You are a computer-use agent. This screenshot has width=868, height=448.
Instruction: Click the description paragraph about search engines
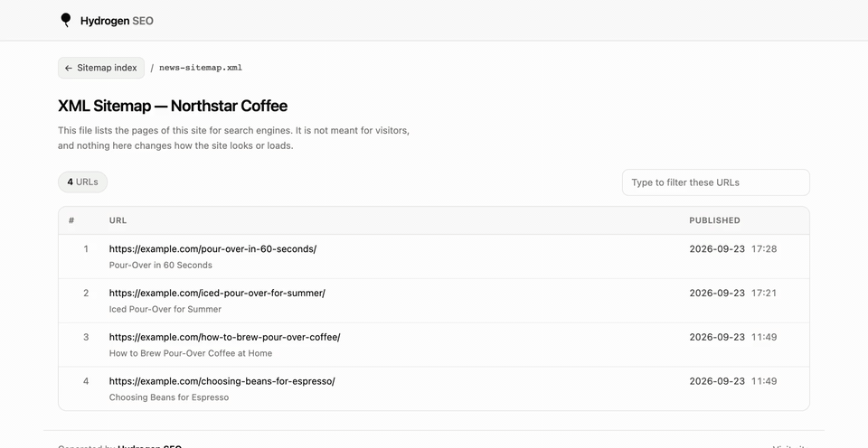tap(233, 138)
